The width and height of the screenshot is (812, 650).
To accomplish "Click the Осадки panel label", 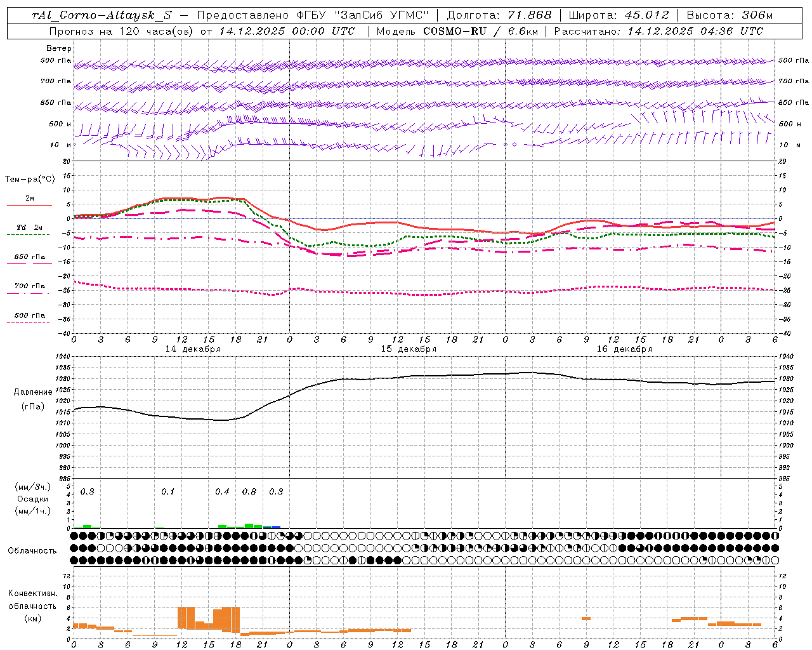I will [33, 499].
